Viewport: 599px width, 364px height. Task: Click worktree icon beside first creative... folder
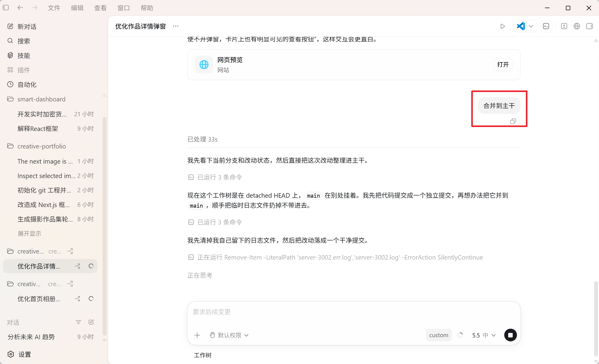(70, 251)
